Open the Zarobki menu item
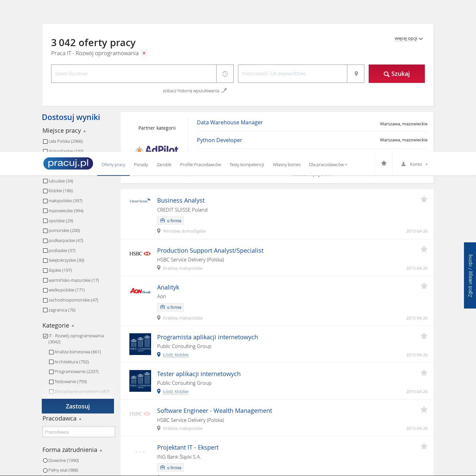Viewport: 476px width, 476px height. 164,164
